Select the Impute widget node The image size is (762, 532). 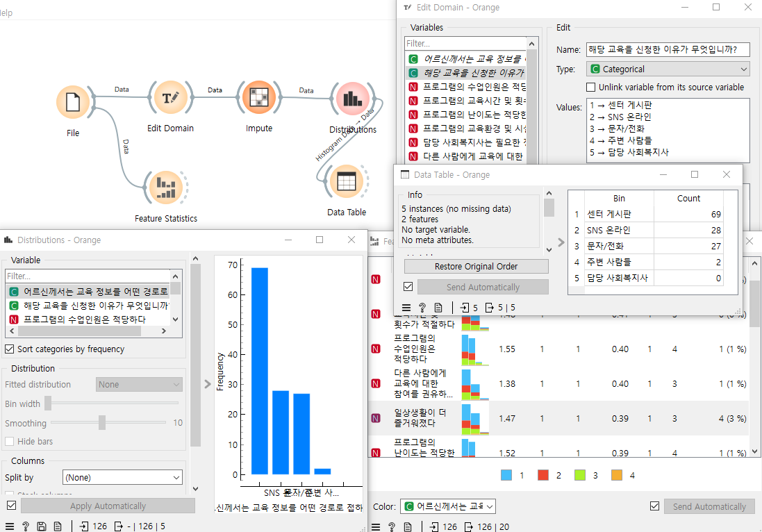coord(258,99)
